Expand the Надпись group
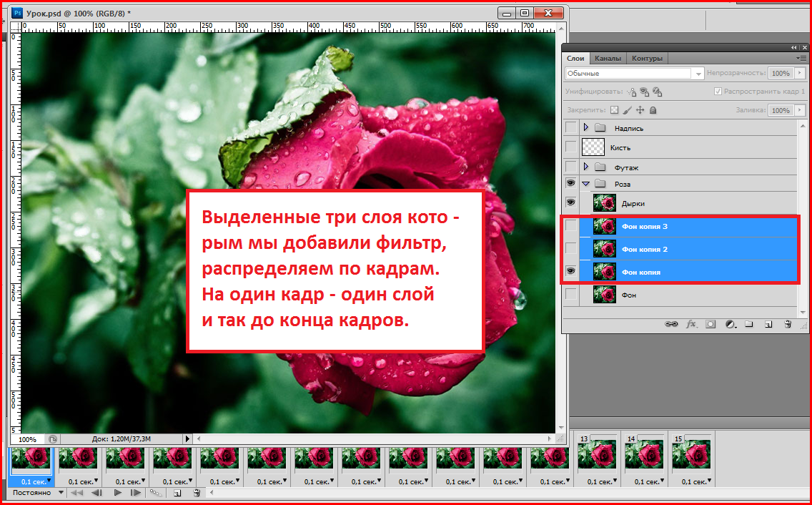The height and width of the screenshot is (505, 812). (586, 127)
